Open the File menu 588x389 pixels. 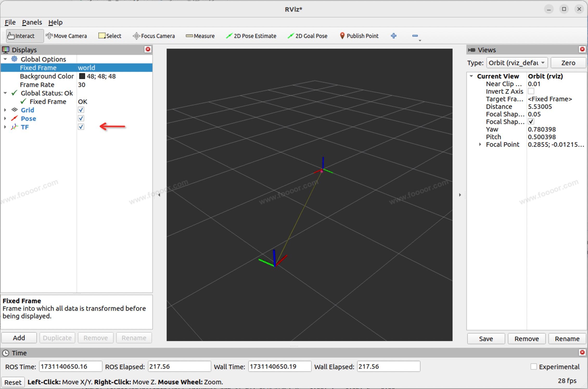(x=10, y=22)
